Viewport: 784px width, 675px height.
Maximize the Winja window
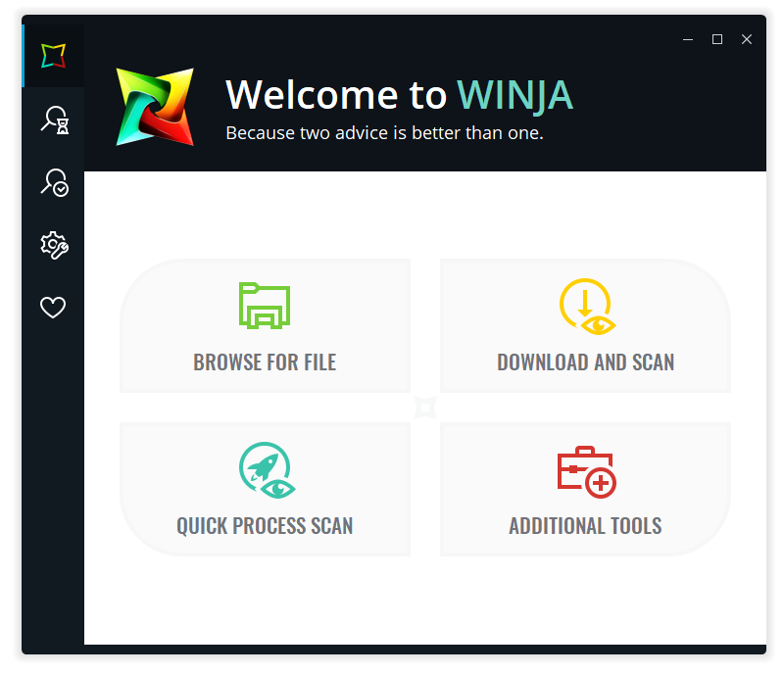[717, 39]
